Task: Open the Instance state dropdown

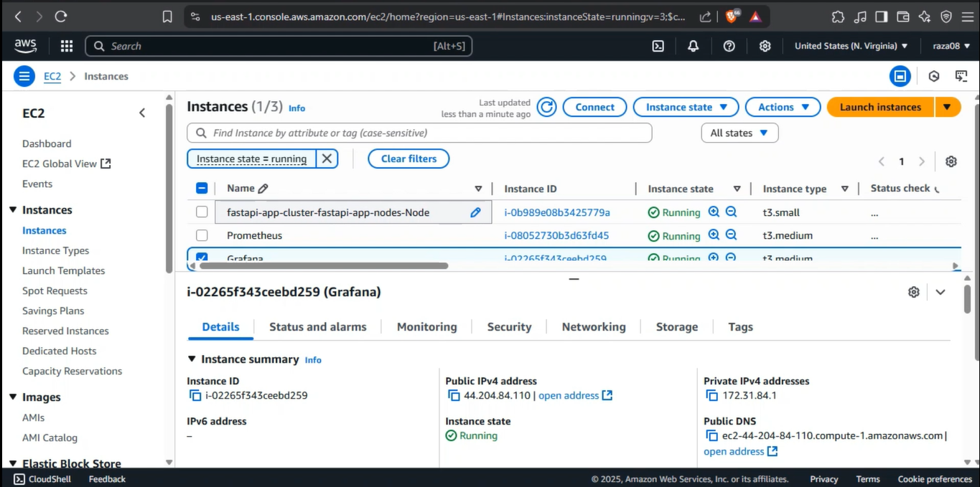Action: click(686, 107)
